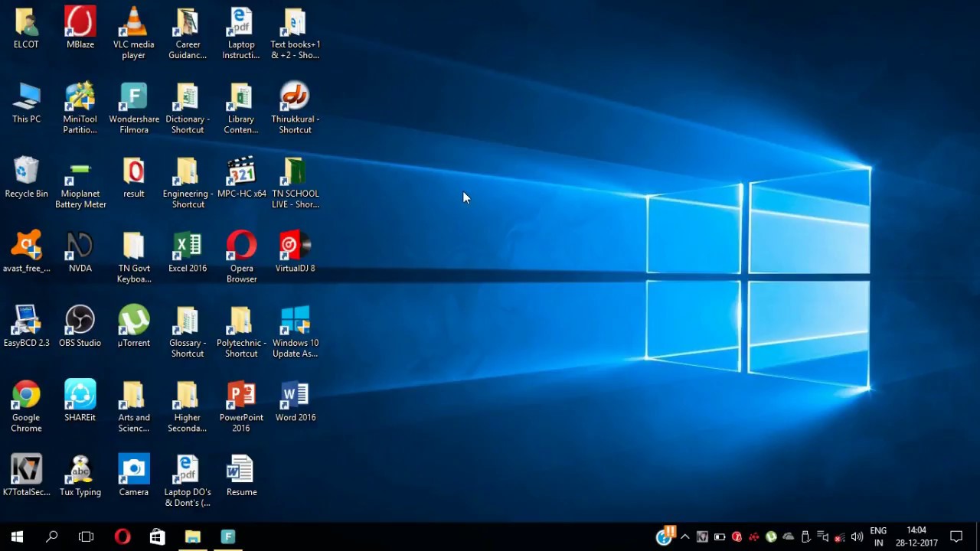Select TN SCHOOL LIVE shortcut
This screenshot has height=551, width=980.
point(295,183)
